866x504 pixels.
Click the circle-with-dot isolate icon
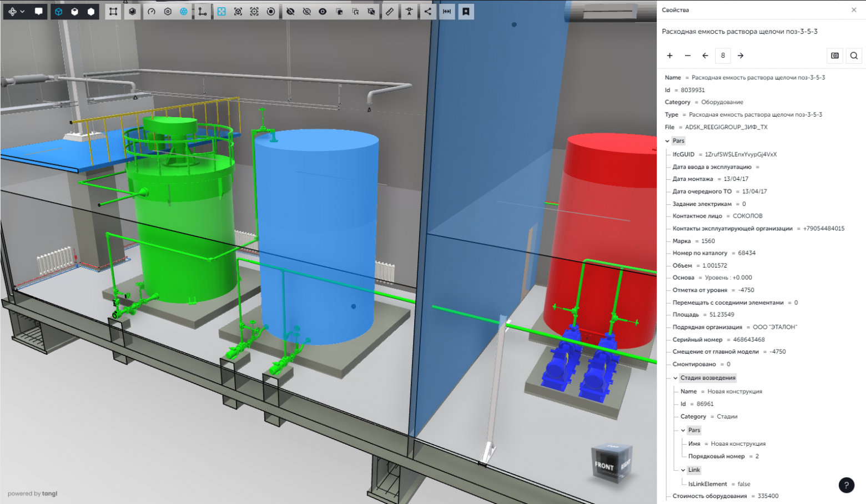(x=271, y=11)
